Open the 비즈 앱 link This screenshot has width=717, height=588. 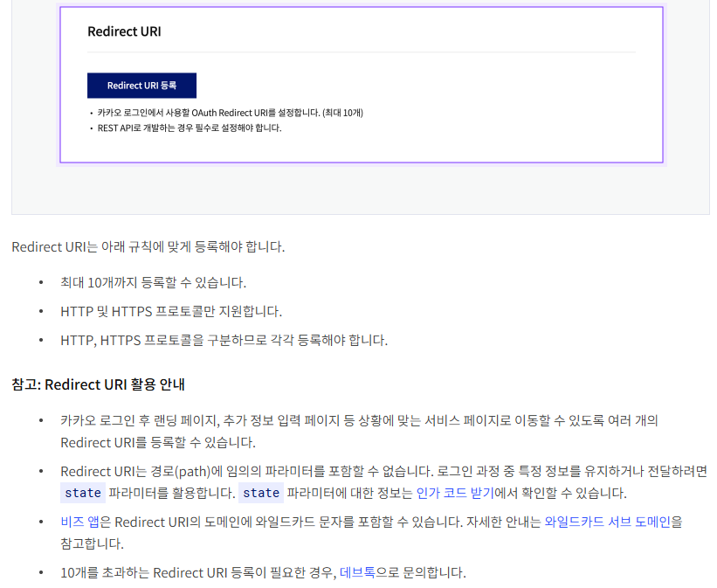79,522
